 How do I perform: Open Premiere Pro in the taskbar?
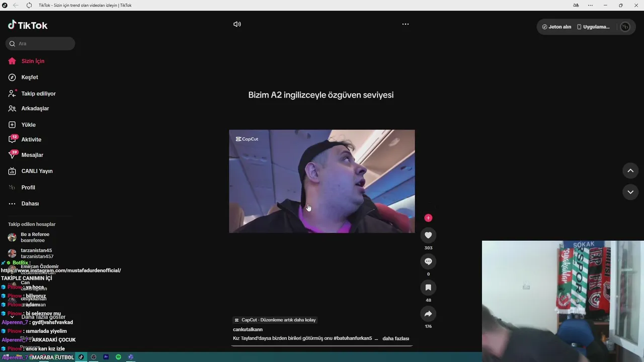point(106,357)
